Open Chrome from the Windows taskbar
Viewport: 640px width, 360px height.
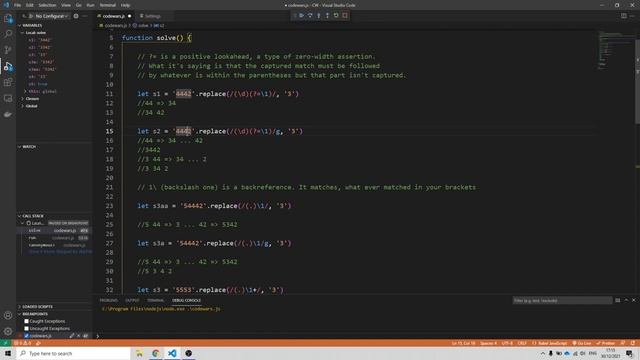pyautogui.click(x=156, y=353)
